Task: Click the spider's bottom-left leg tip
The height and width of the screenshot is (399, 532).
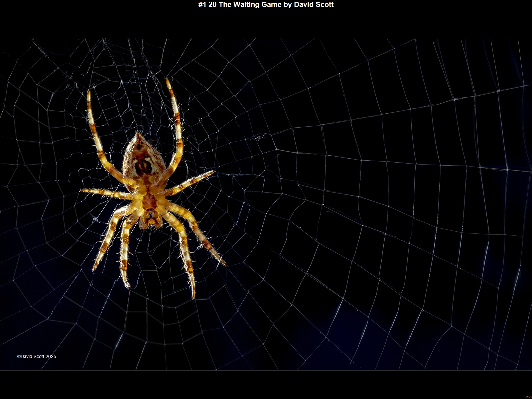Action: tap(95, 267)
